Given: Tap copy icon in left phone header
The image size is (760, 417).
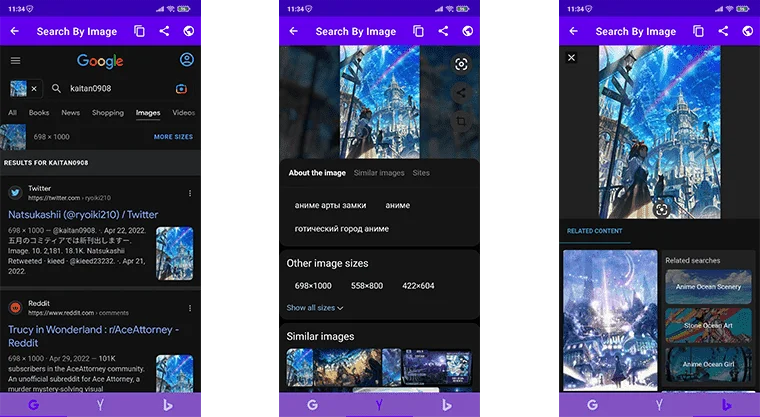Looking at the screenshot, I should tap(139, 31).
